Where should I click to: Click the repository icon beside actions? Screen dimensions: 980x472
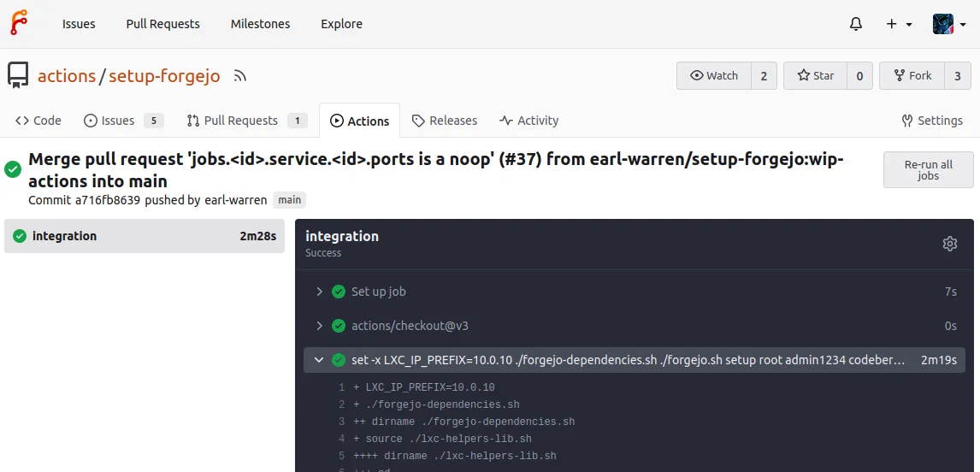pos(18,76)
